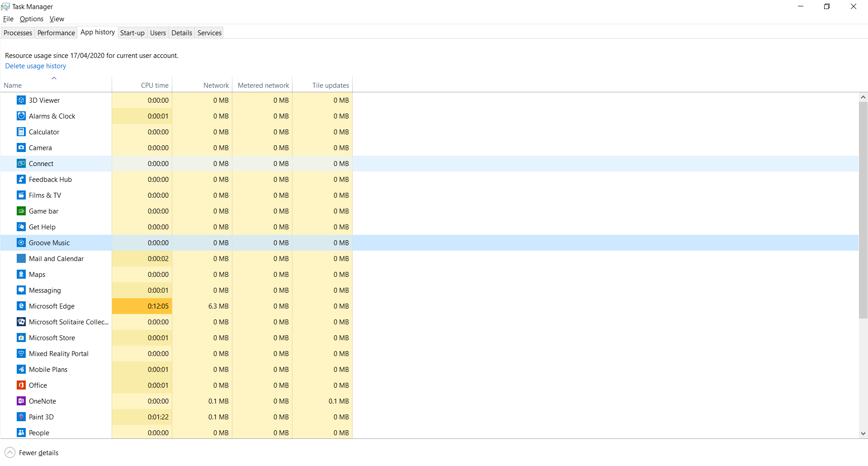This screenshot has width=868, height=466.
Task: Click the OneNote purple icon
Action: tap(21, 401)
